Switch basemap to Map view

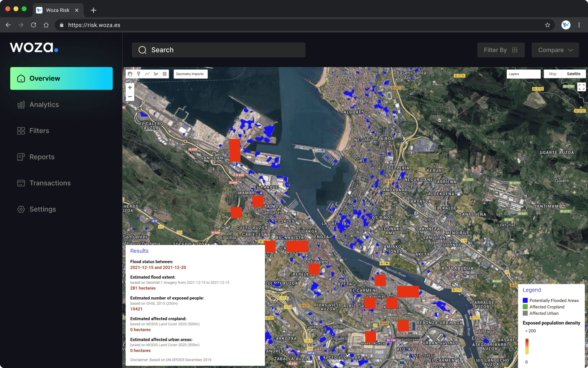point(552,74)
